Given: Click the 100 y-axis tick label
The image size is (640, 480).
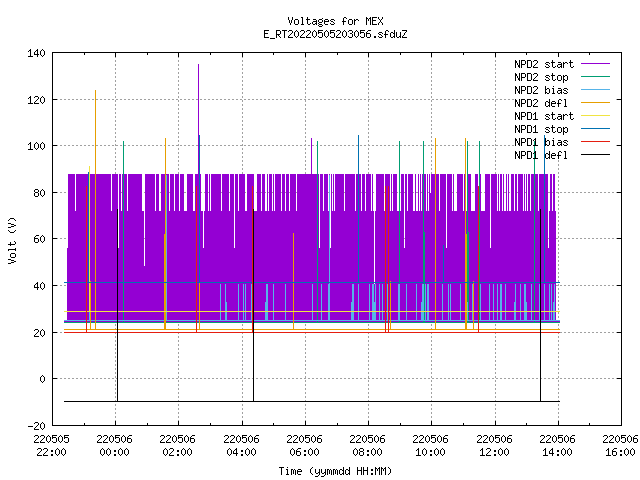Looking at the screenshot, I should pos(36,147).
